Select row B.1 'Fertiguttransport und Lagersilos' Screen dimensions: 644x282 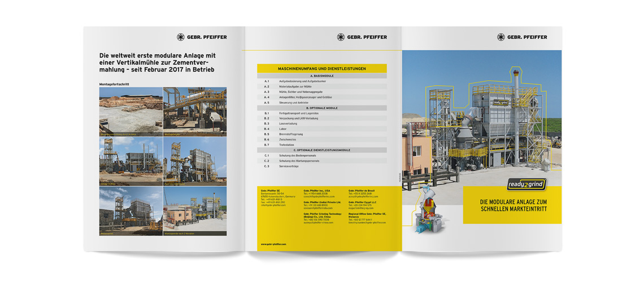pos(322,113)
